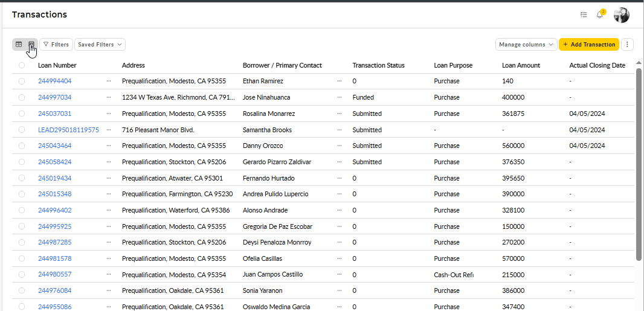Viewport: 644px width, 311px height.
Task: Click Add Transaction button
Action: click(x=589, y=44)
